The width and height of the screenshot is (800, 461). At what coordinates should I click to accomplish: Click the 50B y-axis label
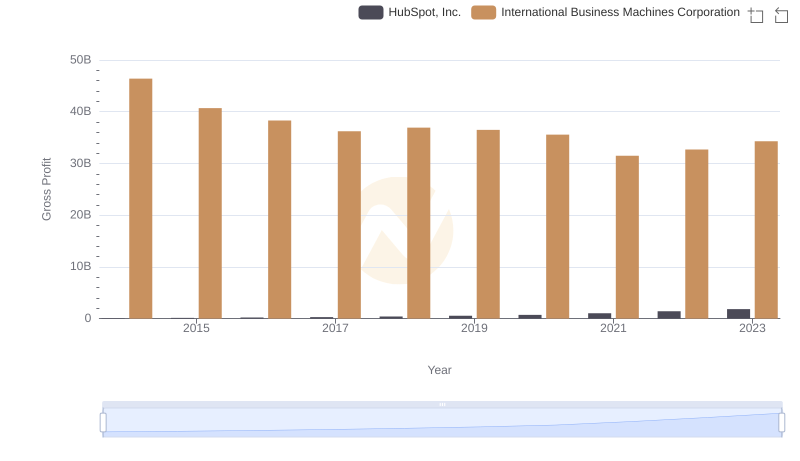(81, 60)
